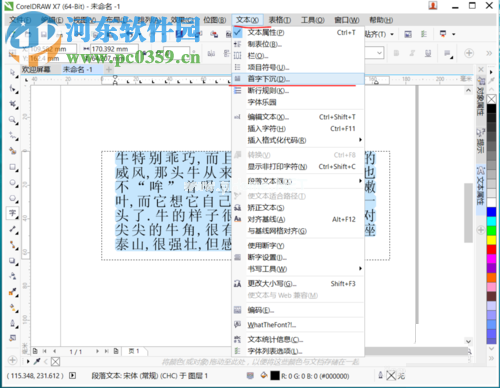Image resolution: width=500 pixels, height=388 pixels.
Task: Click the user sign-in icon in title bar
Action: (x=433, y=6)
